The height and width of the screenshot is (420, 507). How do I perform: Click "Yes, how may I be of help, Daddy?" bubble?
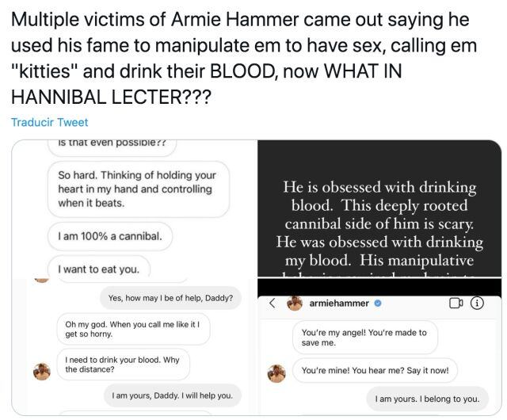170,298
